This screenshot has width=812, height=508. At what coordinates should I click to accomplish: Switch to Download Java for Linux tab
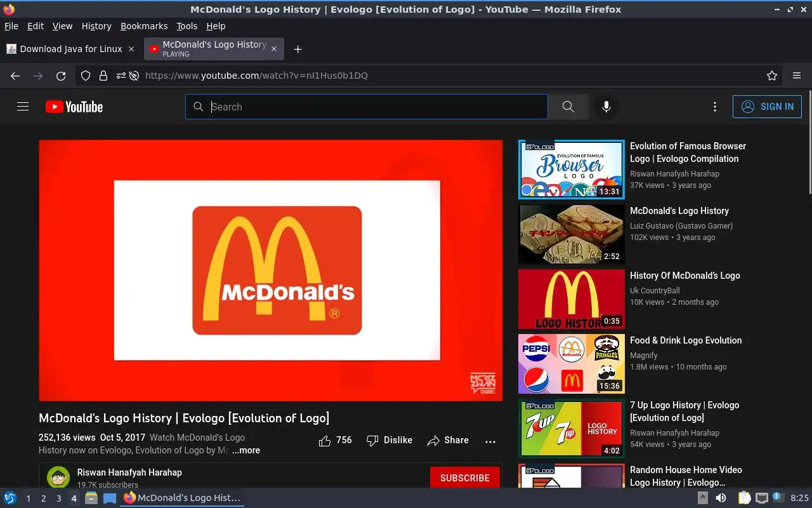coord(70,49)
